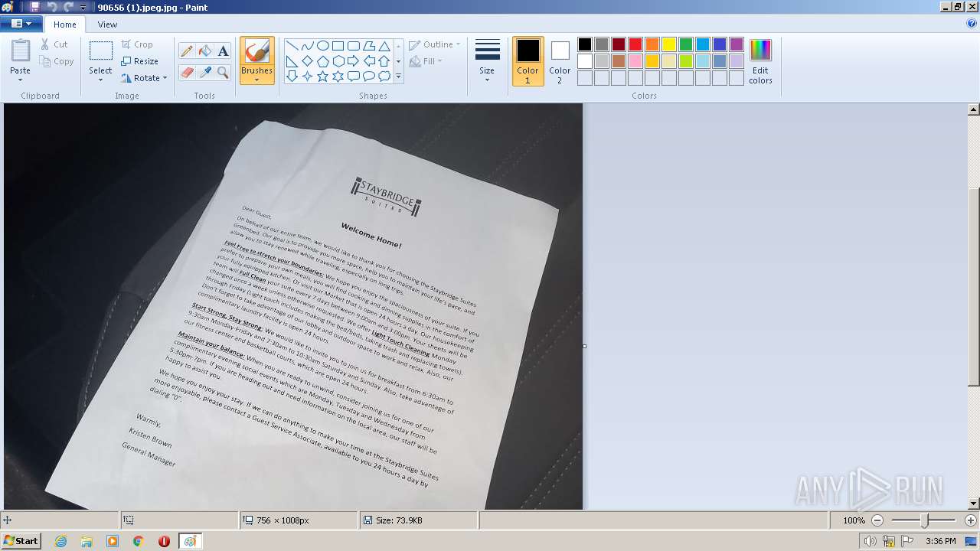Image resolution: width=980 pixels, height=551 pixels.
Task: Pick the red color swatch
Action: coord(635,44)
